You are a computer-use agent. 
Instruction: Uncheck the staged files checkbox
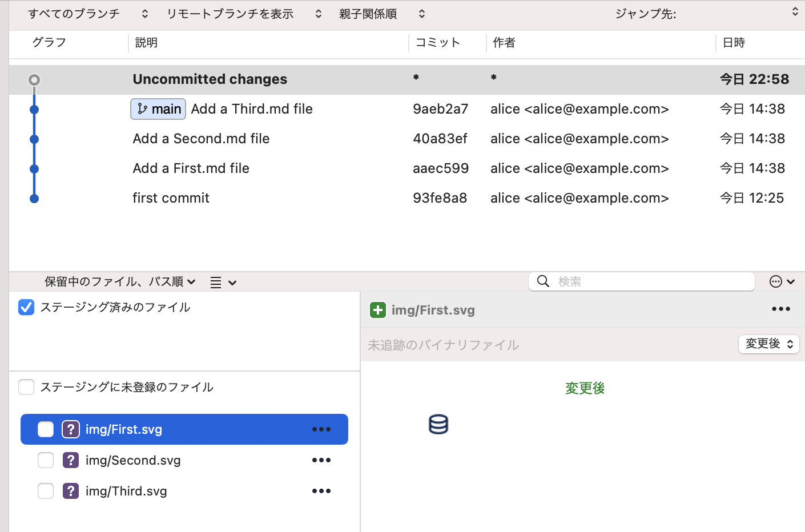26,307
